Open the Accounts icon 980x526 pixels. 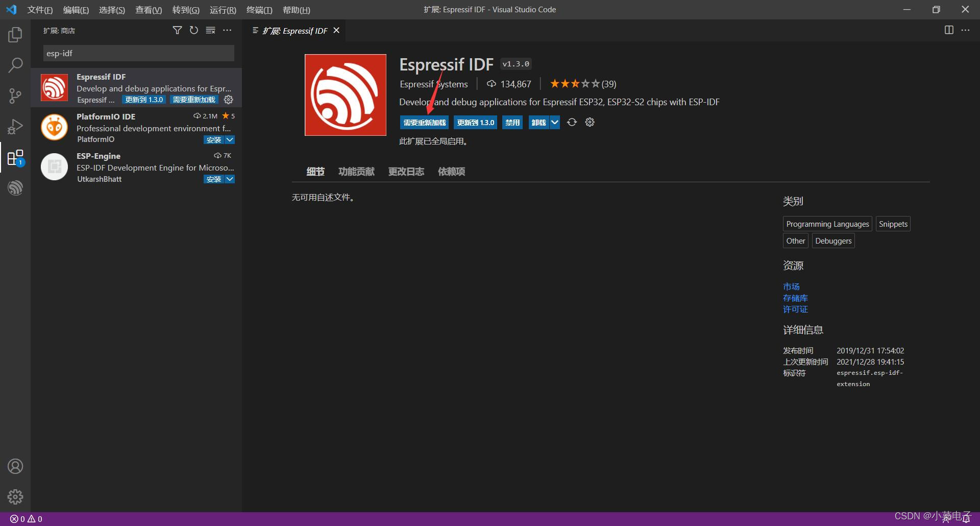pos(15,466)
